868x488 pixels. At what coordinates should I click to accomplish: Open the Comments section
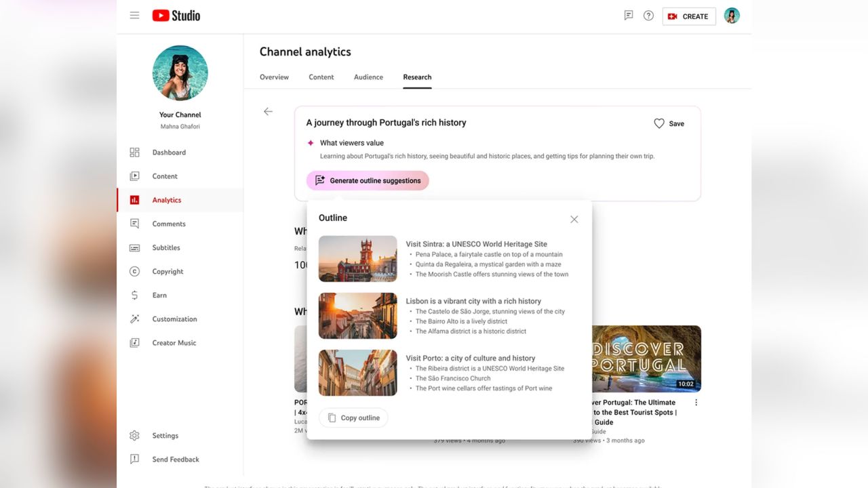point(167,224)
